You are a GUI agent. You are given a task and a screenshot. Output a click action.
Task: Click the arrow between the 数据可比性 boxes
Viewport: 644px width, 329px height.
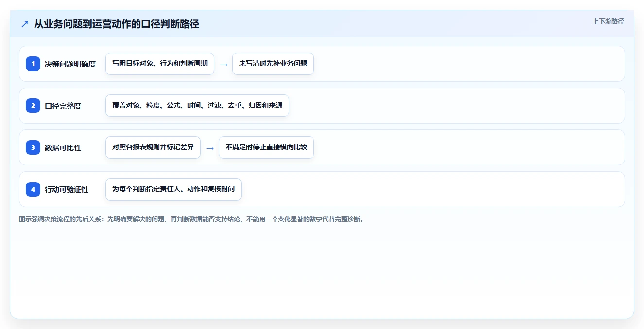(210, 148)
